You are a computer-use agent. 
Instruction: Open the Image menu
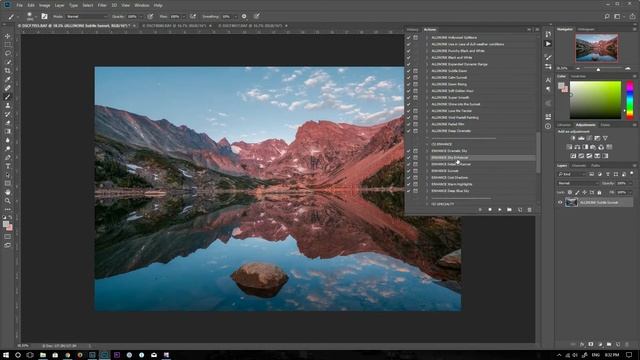tap(44, 5)
